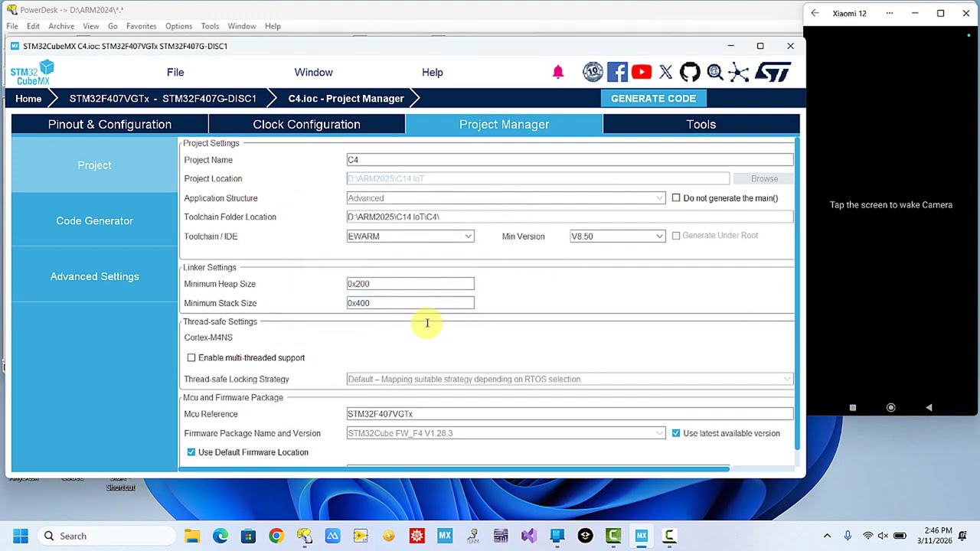Click the vertical scrollbar of Project settings
The height and width of the screenshot is (551, 980).
tap(797, 295)
